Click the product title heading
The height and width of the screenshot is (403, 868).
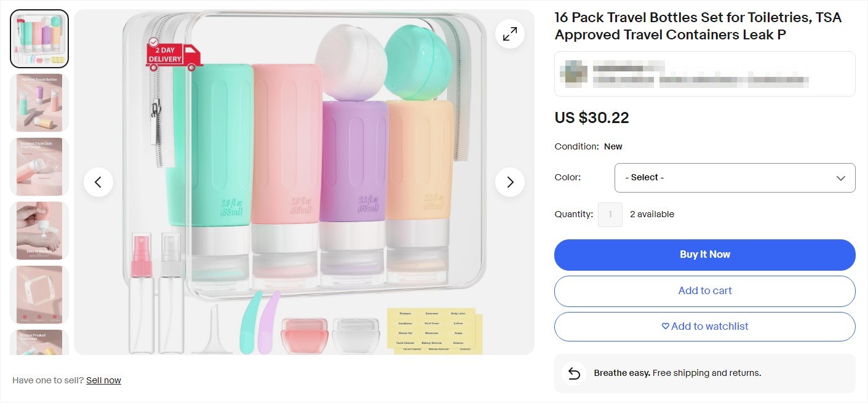pos(698,26)
